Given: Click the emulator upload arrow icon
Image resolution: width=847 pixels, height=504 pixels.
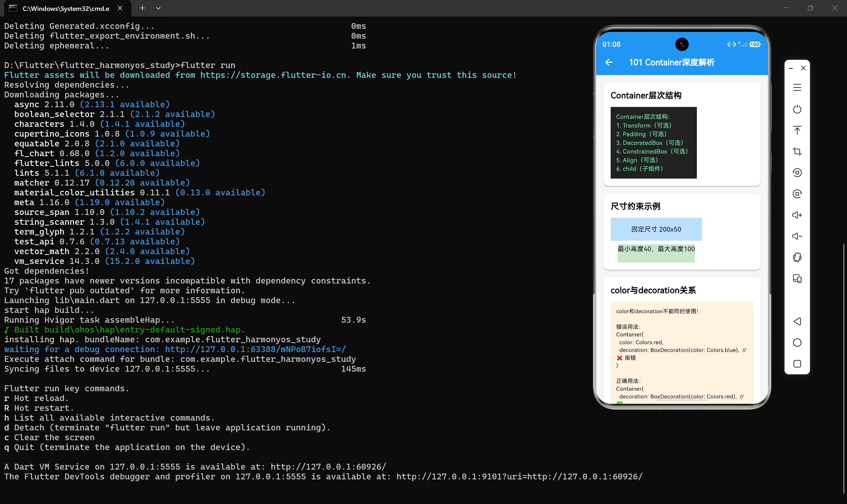Looking at the screenshot, I should [x=797, y=130].
